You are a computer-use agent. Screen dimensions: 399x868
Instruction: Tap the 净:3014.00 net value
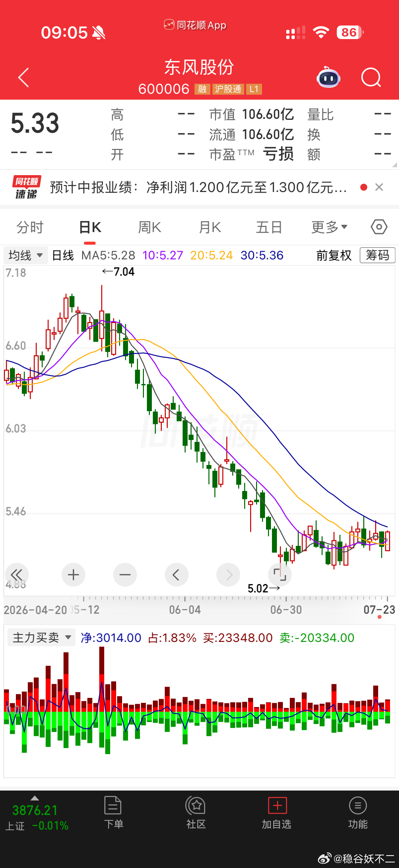tap(111, 638)
